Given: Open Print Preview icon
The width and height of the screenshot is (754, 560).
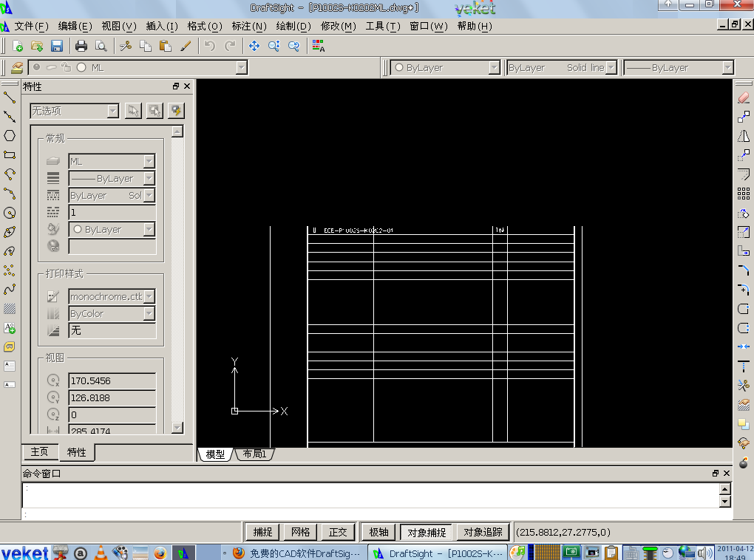Looking at the screenshot, I should pos(101,46).
